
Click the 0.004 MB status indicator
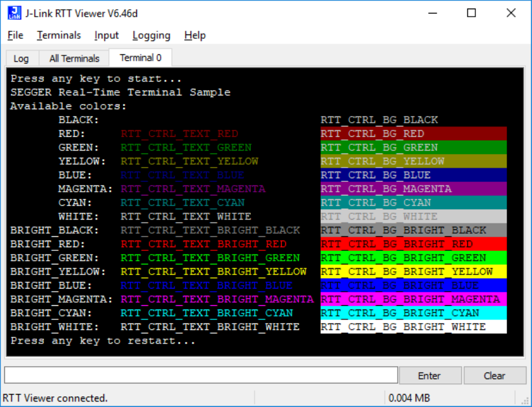click(x=409, y=398)
